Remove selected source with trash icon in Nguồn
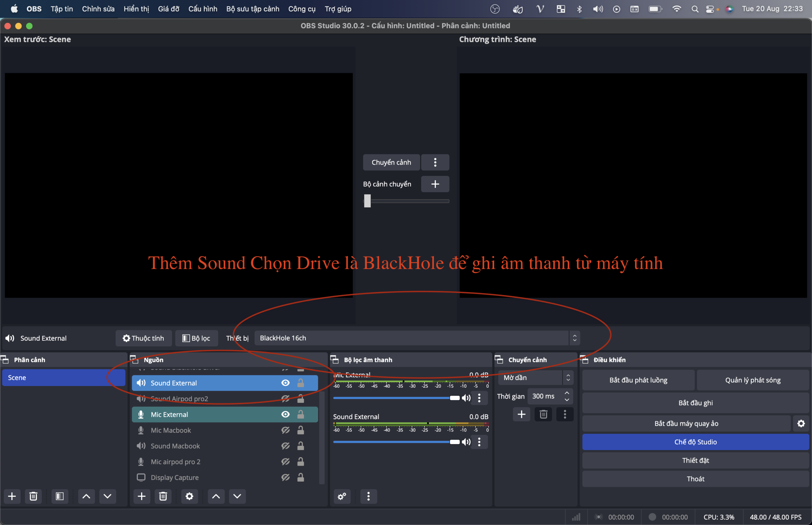 click(x=163, y=496)
